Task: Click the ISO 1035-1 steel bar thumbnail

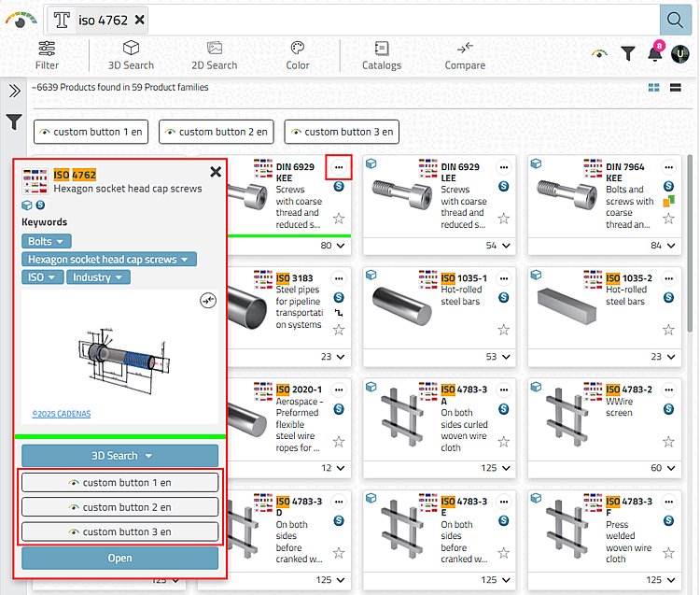Action: 401,306
